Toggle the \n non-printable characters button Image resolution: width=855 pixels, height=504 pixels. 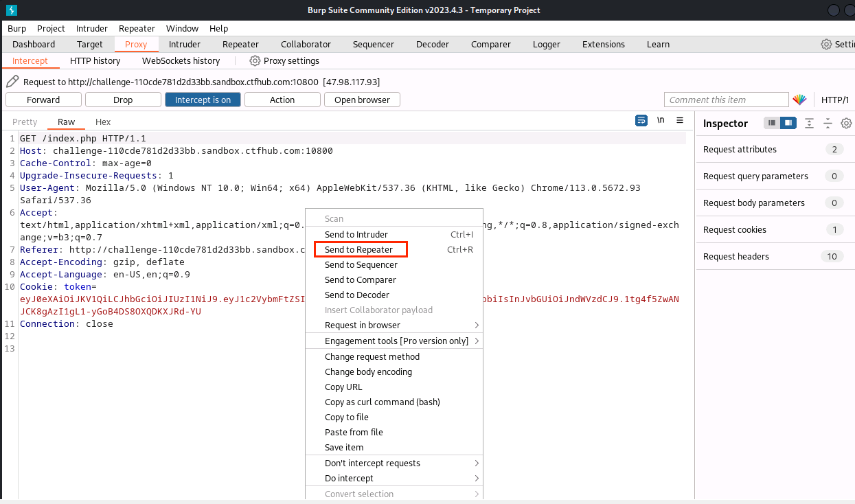pyautogui.click(x=661, y=120)
